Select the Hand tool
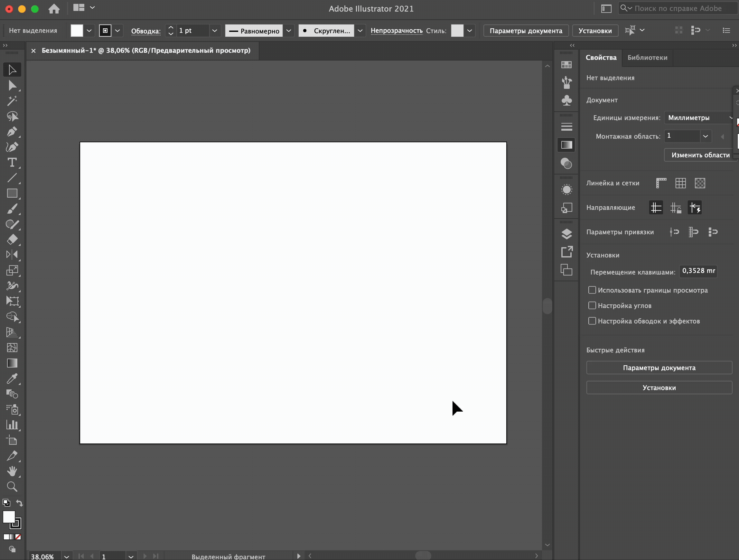The height and width of the screenshot is (560, 739). tap(12, 471)
